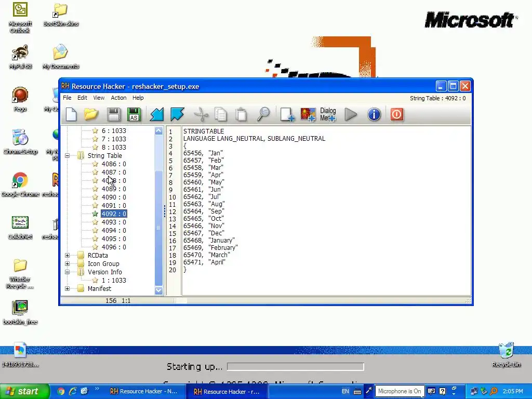Click the EN language indicator
The height and width of the screenshot is (399, 532).
(x=345, y=391)
